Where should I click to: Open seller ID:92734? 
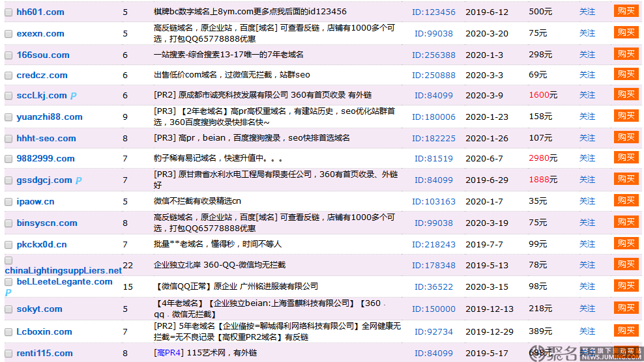point(433,331)
